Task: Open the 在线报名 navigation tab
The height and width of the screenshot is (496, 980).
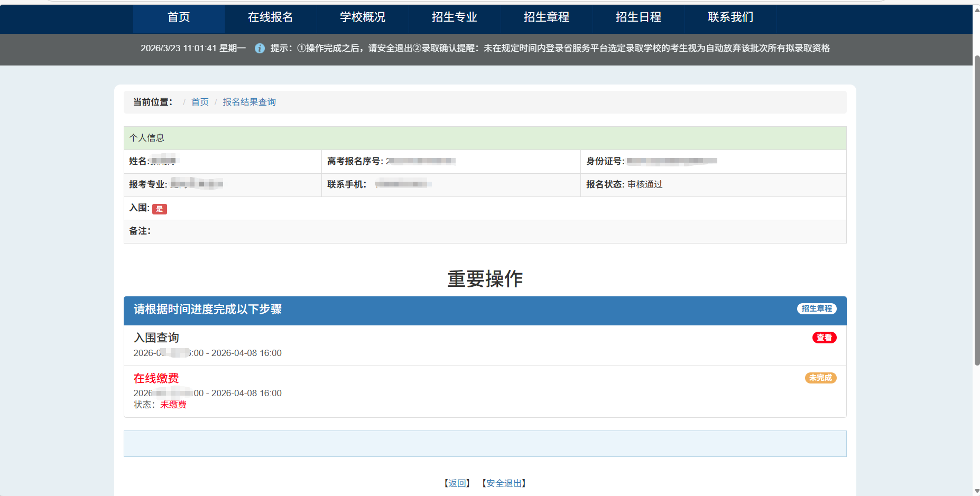Action: click(271, 17)
